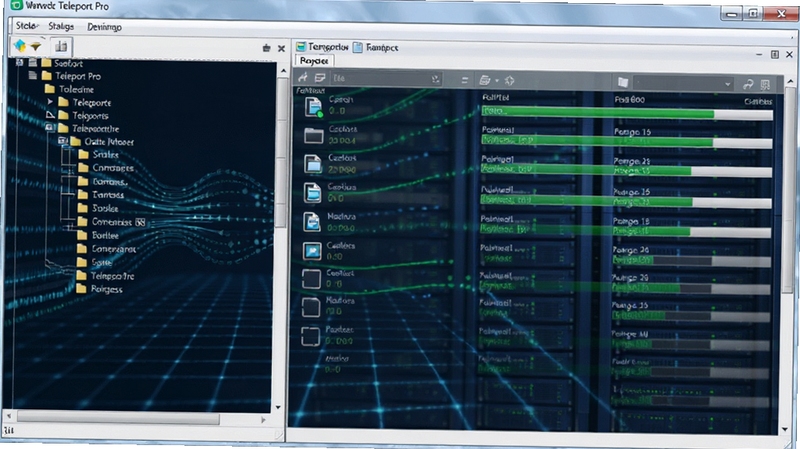Select the 'Rojcec' sub-tab
Viewport: 800px width, 449px height.
coord(314,61)
